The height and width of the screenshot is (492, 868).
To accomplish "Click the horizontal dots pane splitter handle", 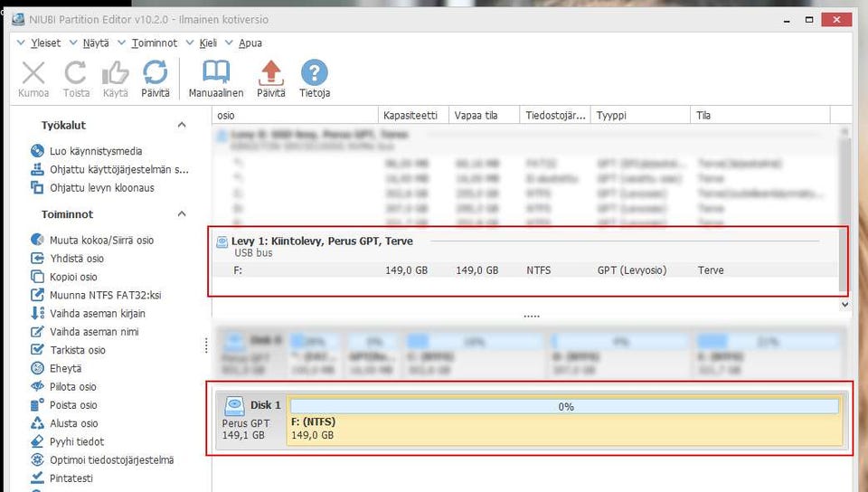I will pos(532,316).
